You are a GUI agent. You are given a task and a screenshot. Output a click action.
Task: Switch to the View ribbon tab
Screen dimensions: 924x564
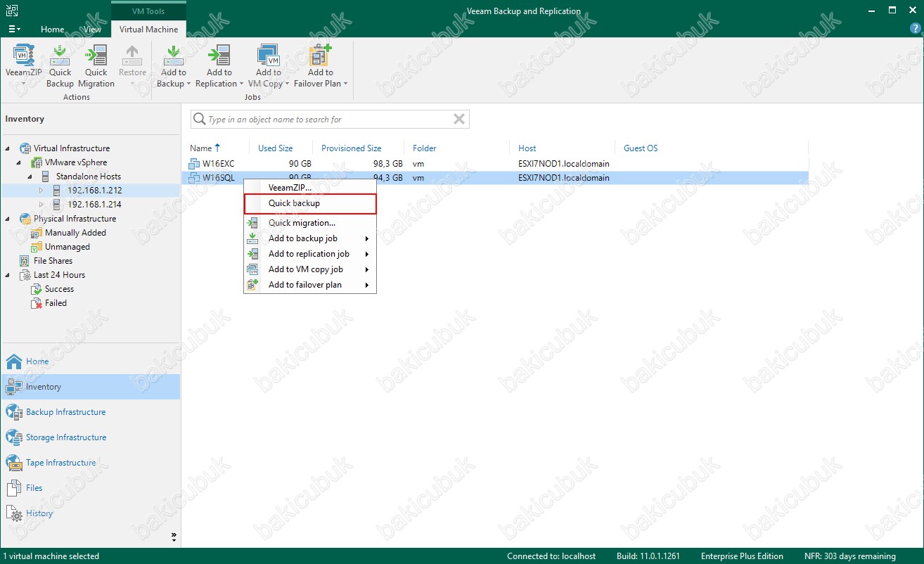click(93, 30)
